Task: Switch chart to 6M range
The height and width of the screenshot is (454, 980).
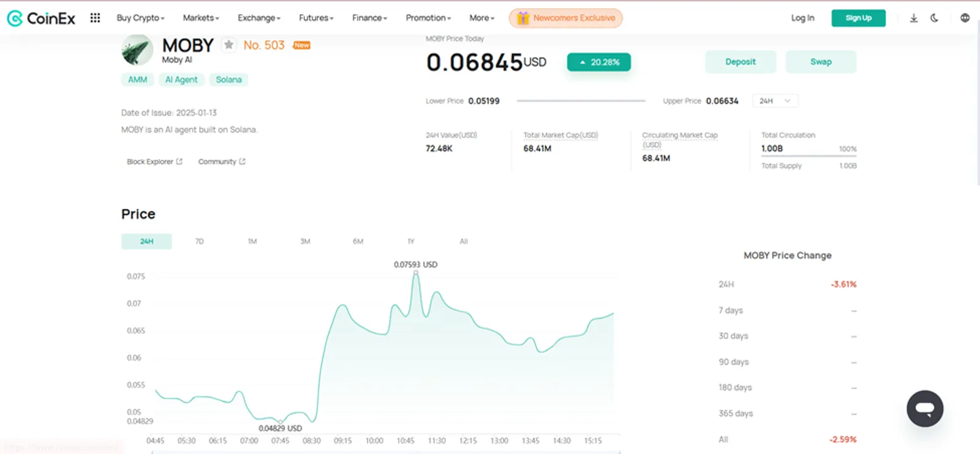Action: (358, 241)
